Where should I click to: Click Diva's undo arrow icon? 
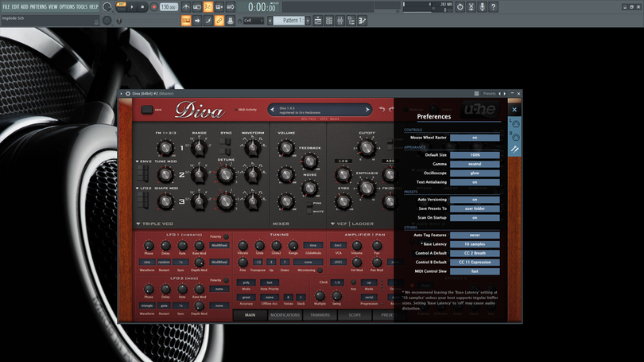pyautogui.click(x=382, y=109)
